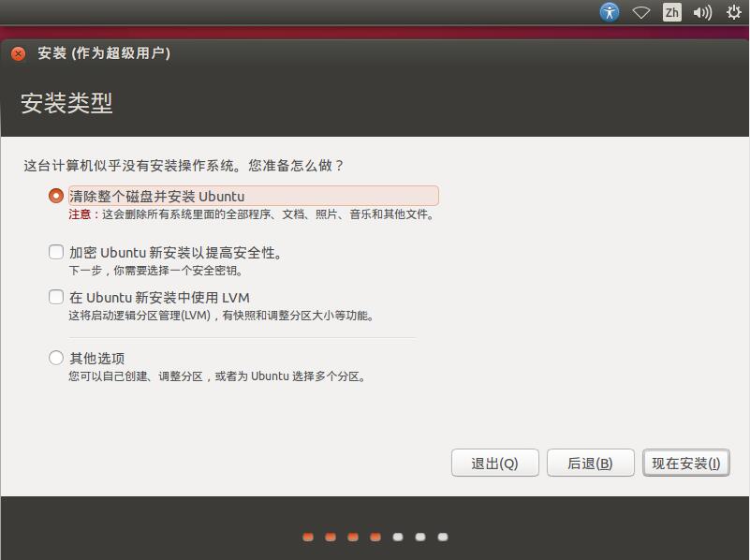The width and height of the screenshot is (750, 560).
Task: Click the 安装类型 page heading
Action: (66, 103)
